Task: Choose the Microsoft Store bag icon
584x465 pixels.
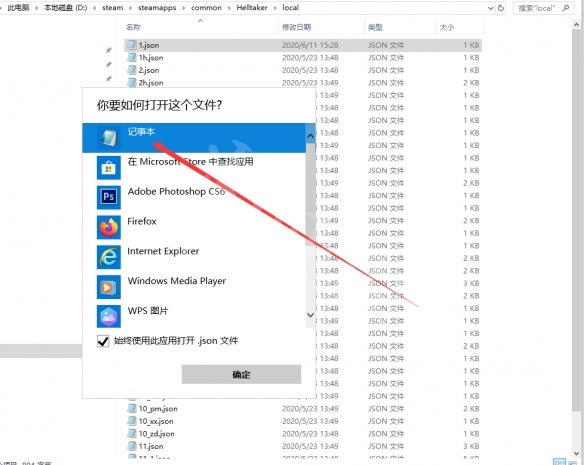Action: (109, 167)
